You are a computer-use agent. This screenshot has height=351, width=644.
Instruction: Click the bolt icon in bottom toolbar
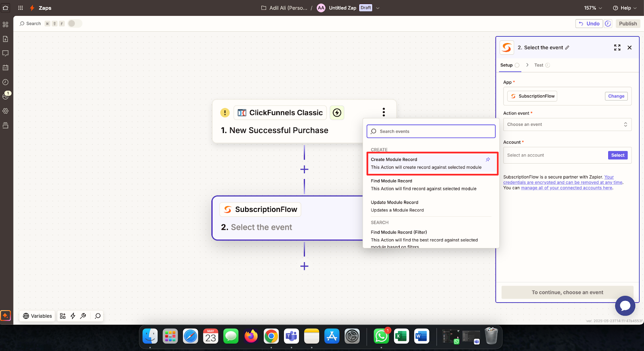[x=73, y=316]
